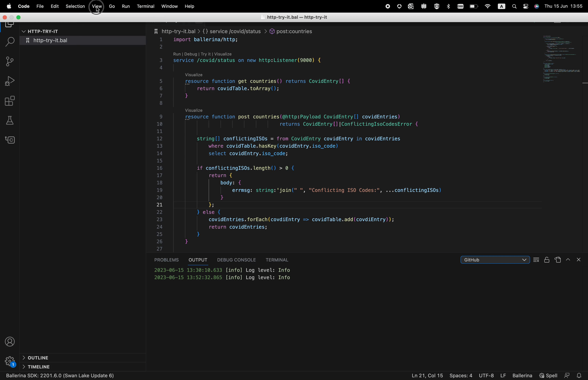Image resolution: width=588 pixels, height=380 pixels.
Task: Expand the OUTLINE section
Action: (83, 358)
